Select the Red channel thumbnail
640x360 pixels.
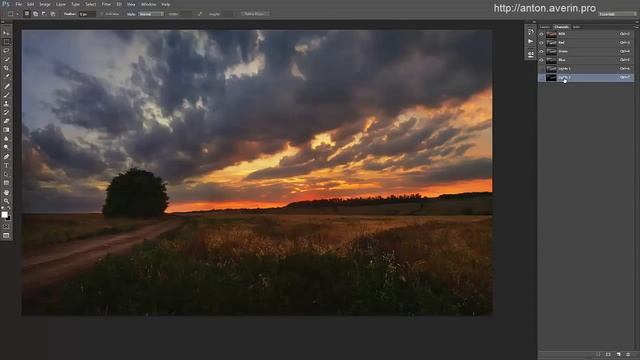(551, 43)
